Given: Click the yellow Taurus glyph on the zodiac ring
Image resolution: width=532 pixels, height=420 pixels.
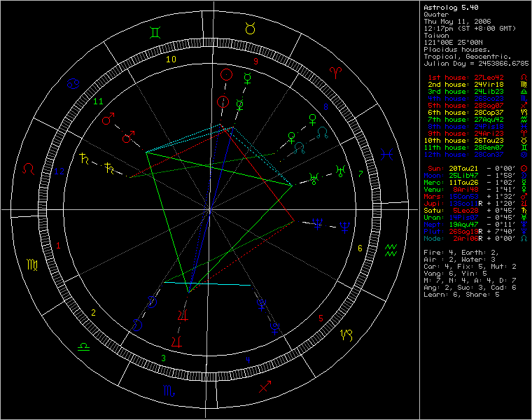Looking at the screenshot, I should point(250,29).
